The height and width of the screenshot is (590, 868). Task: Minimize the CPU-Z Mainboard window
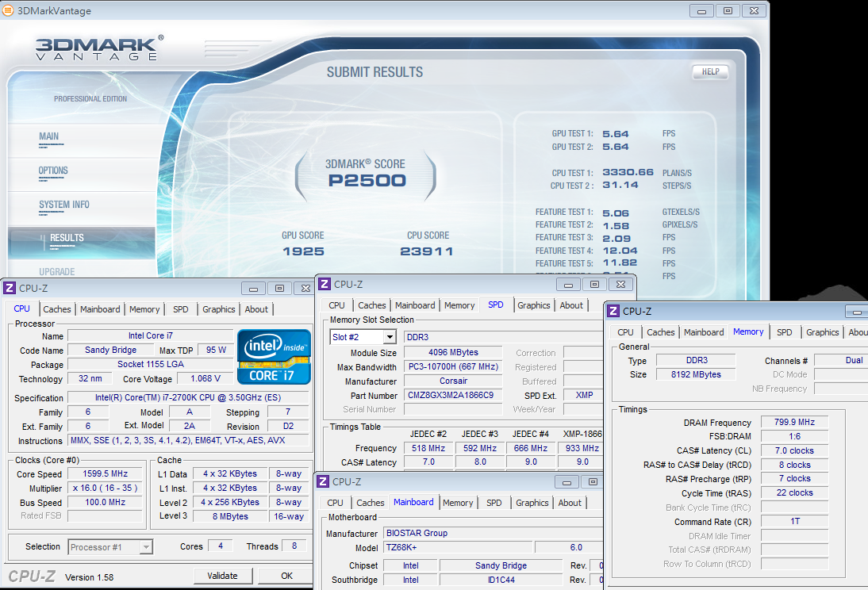567,482
